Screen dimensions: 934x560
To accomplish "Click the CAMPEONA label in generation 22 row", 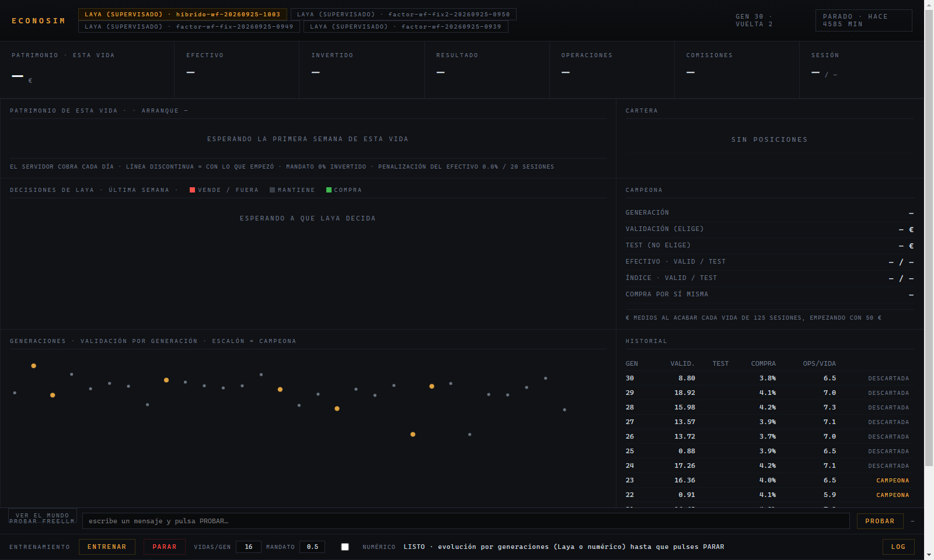I will pyautogui.click(x=893, y=495).
